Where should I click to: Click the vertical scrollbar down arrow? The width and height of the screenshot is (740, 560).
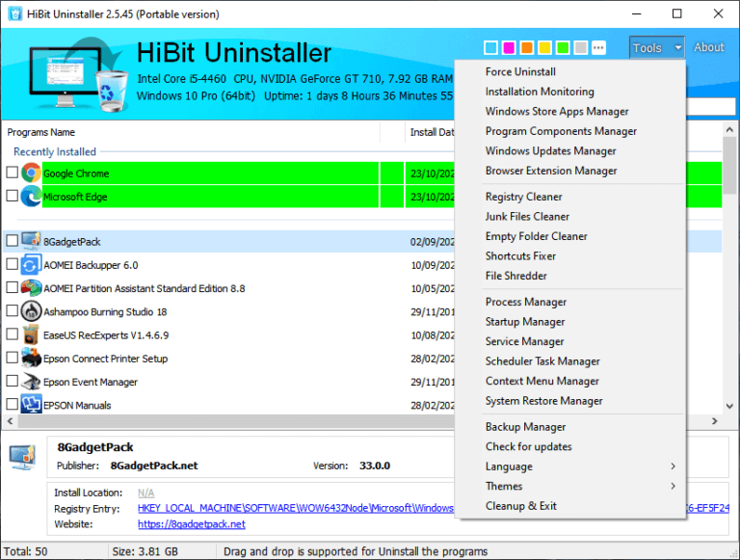729,406
